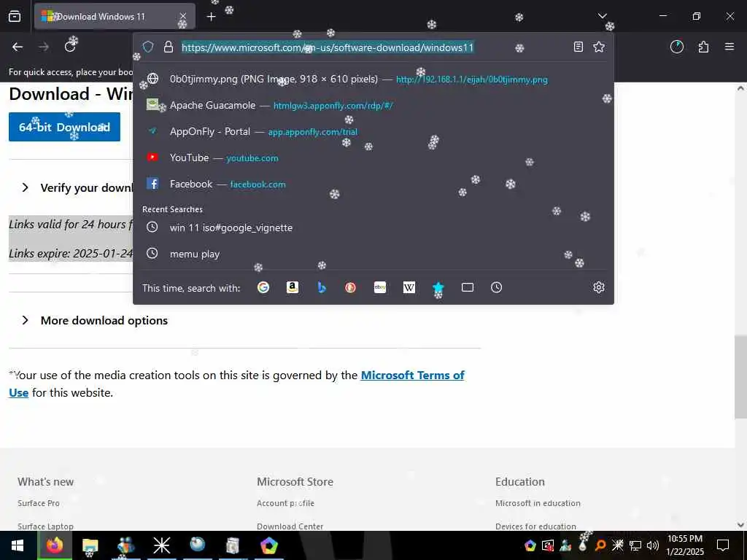This screenshot has width=747, height=560.
Task: Bookmark this page with star icon
Action: tap(599, 47)
